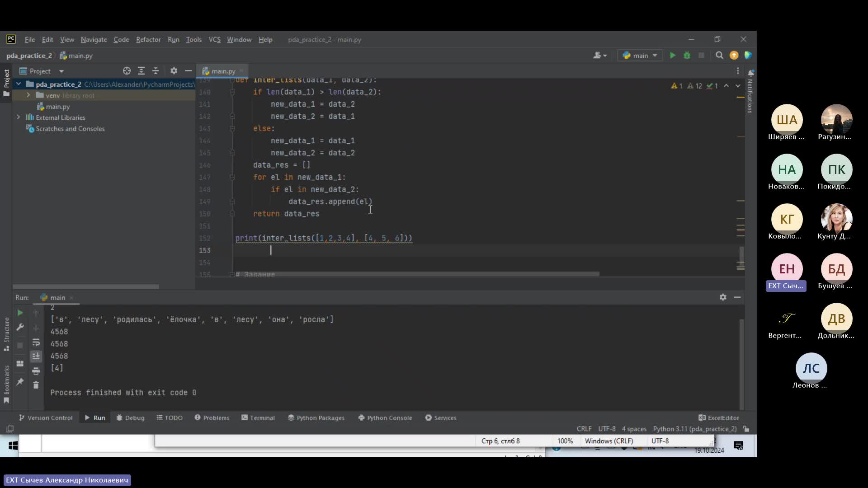
Task: Toggle the Bookmarks side tool window
Action: (6, 384)
